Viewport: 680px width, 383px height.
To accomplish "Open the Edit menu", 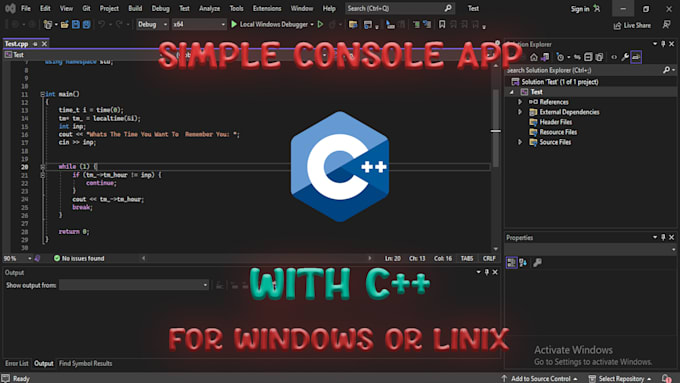I will tap(45, 8).
